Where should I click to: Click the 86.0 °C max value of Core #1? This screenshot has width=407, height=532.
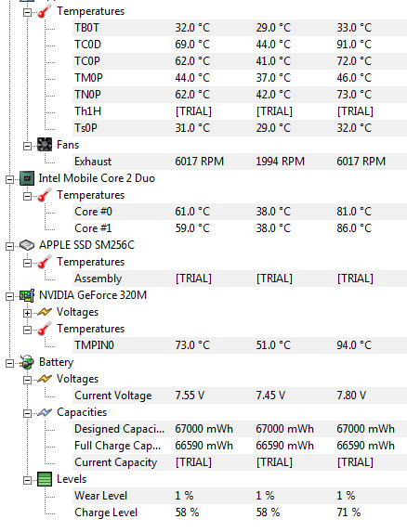[354, 228]
